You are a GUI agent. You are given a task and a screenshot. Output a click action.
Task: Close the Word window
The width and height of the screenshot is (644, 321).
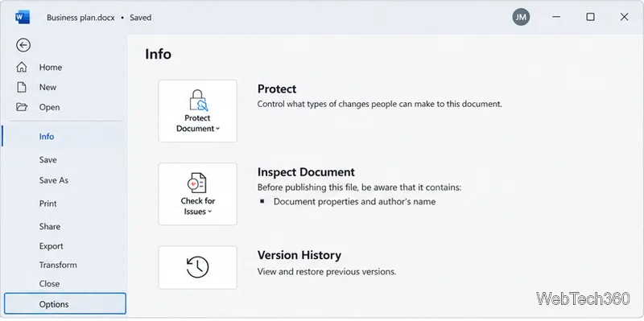click(x=624, y=17)
